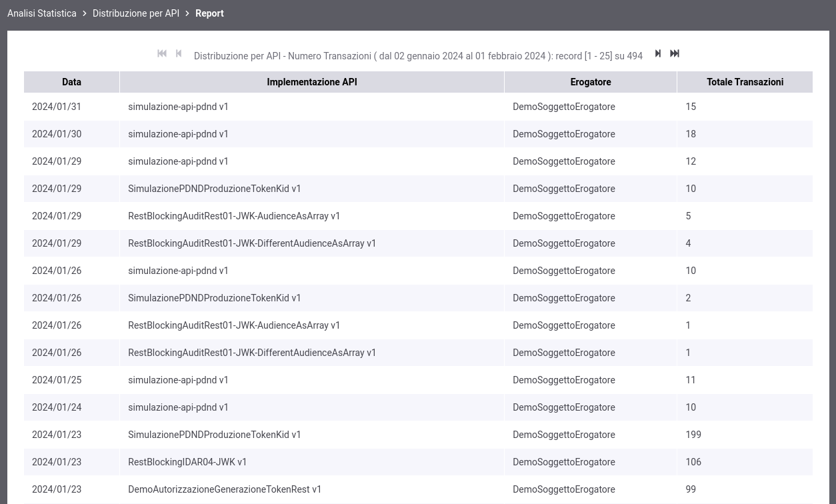Select SimulazionePDNDProduzioneTokenKid v1 with total 199
The image size is (836, 504).
tap(215, 435)
